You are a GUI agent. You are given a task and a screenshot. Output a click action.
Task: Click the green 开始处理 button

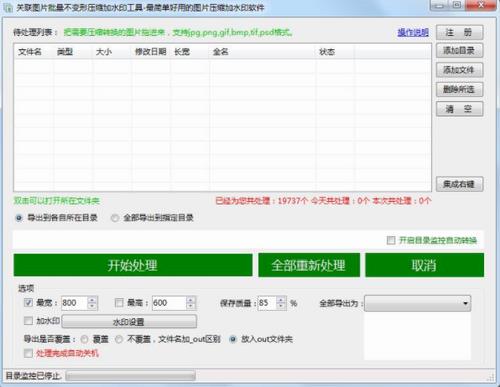(133, 265)
